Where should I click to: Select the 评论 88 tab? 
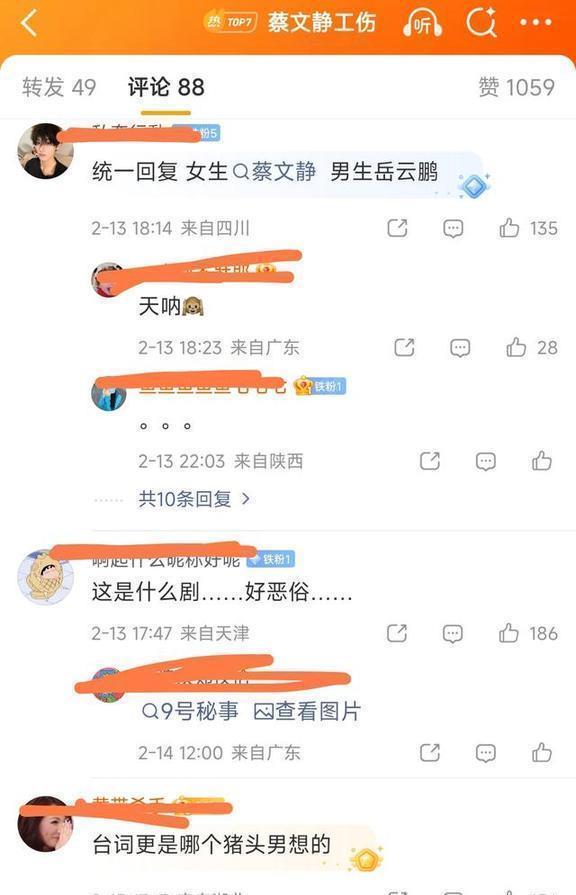tap(166, 87)
